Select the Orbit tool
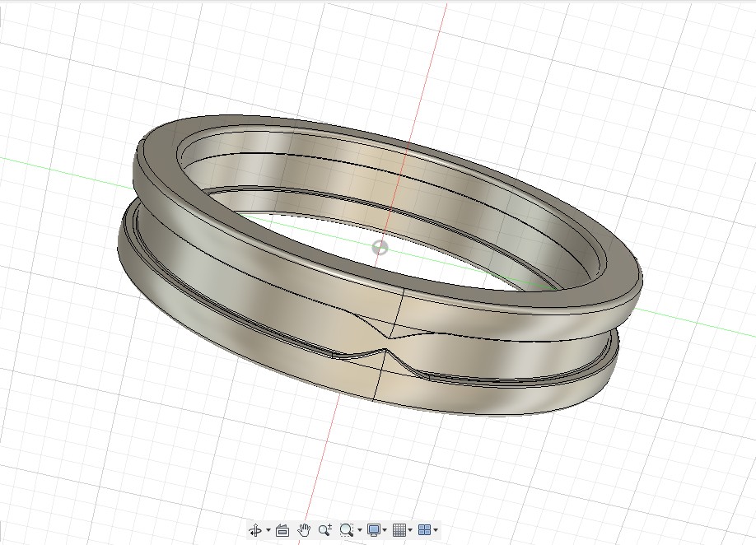 tap(256, 529)
